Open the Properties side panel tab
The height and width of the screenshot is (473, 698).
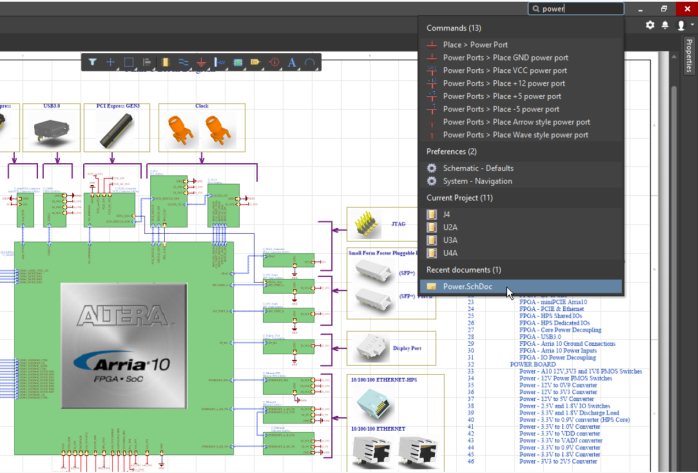689,56
